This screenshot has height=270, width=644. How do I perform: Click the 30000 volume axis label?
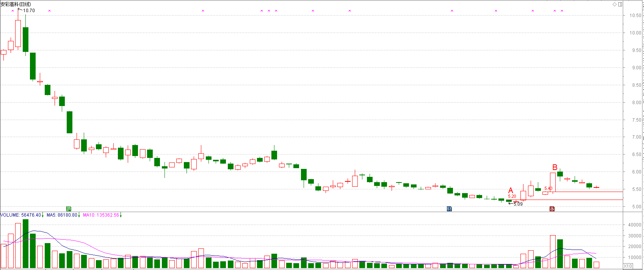coord(635,236)
